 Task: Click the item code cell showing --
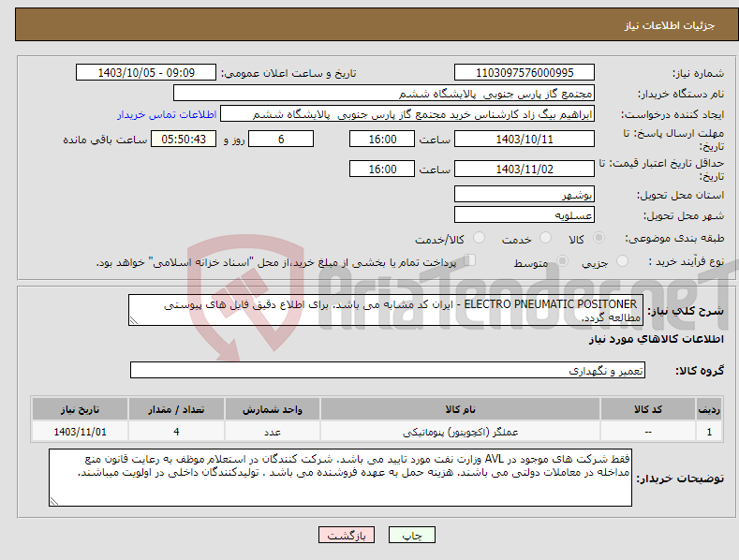click(x=648, y=432)
